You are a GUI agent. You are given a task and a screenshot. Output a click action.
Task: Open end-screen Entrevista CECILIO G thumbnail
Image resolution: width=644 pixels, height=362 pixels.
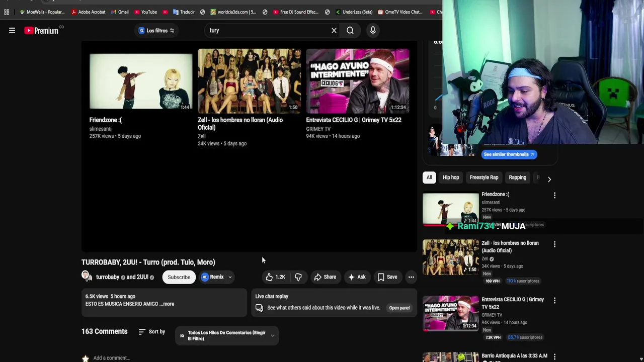coord(358,81)
